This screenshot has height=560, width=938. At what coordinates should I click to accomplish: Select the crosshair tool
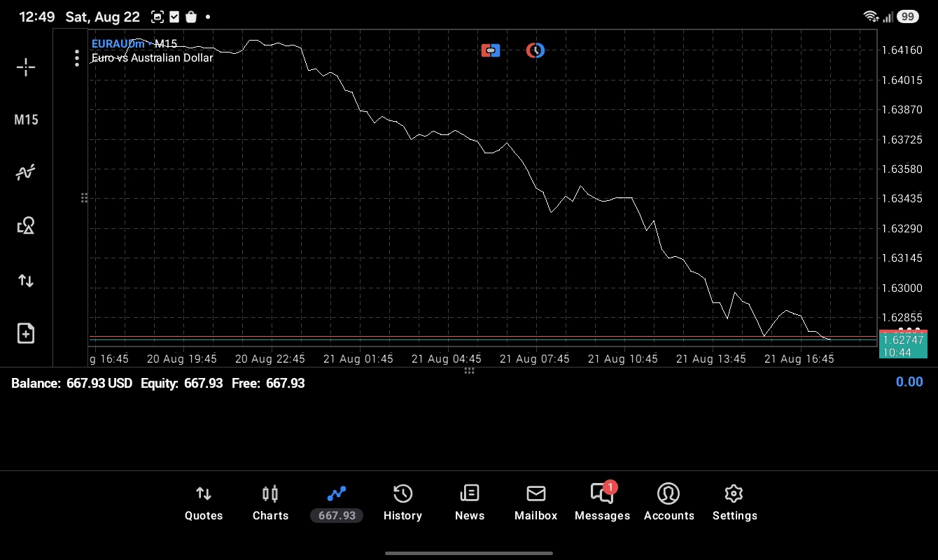pyautogui.click(x=26, y=67)
